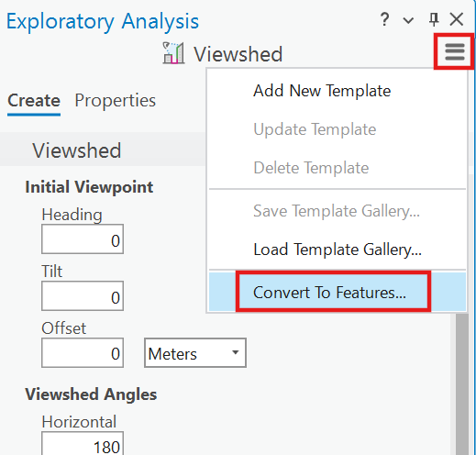Screen dimensions: 476x455
Task: Click the Viewshed tool icon
Action: tap(173, 53)
